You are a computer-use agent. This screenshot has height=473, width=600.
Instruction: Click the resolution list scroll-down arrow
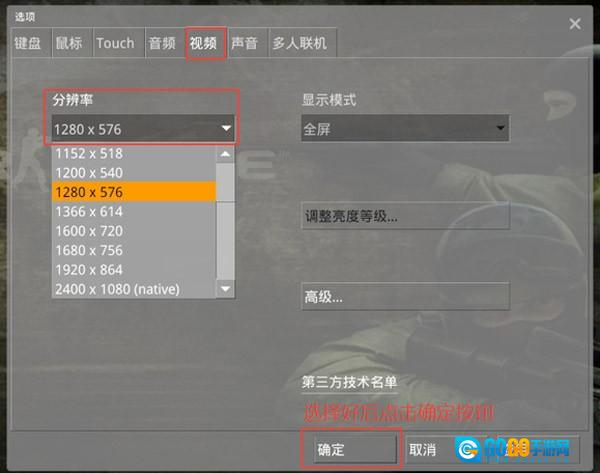coord(225,289)
